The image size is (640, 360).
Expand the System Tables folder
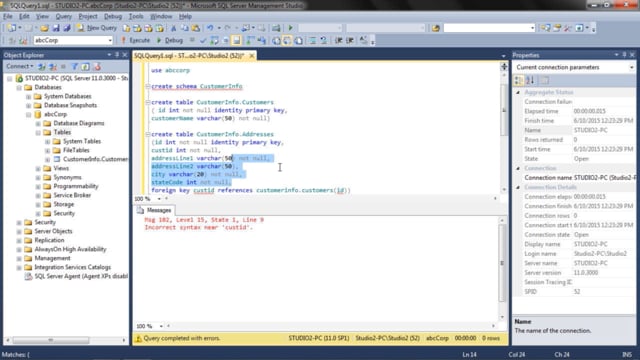click(47, 141)
